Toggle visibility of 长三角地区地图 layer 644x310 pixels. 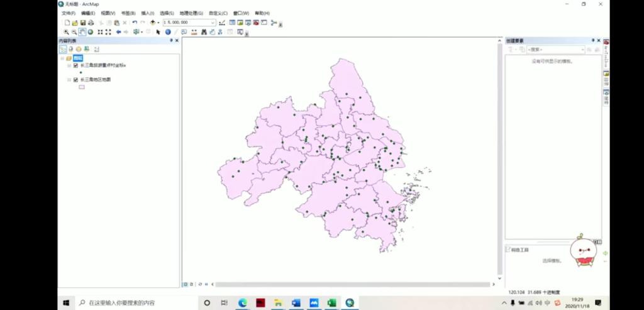(75, 80)
